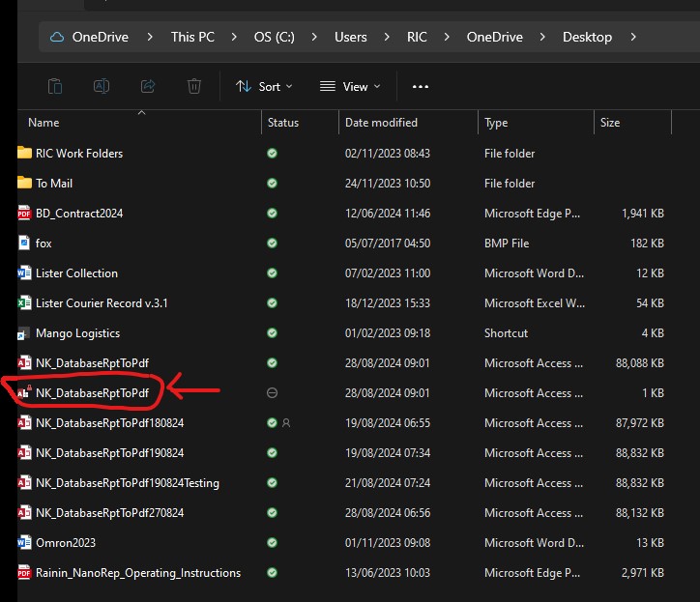Click the OneDrive cloud icon in address bar
The height and width of the screenshot is (602, 700).
click(57, 37)
